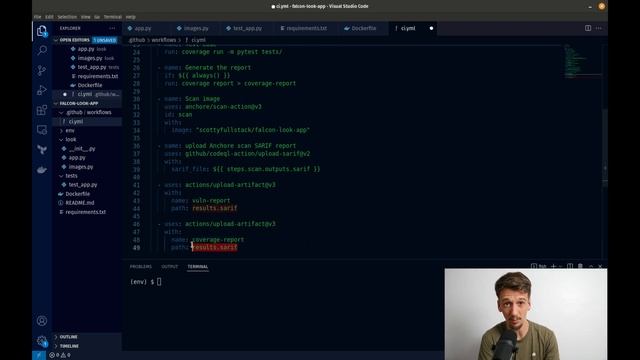Click the unsaved count badge in Open Editors
The width and height of the screenshot is (640, 360).
tap(104, 40)
